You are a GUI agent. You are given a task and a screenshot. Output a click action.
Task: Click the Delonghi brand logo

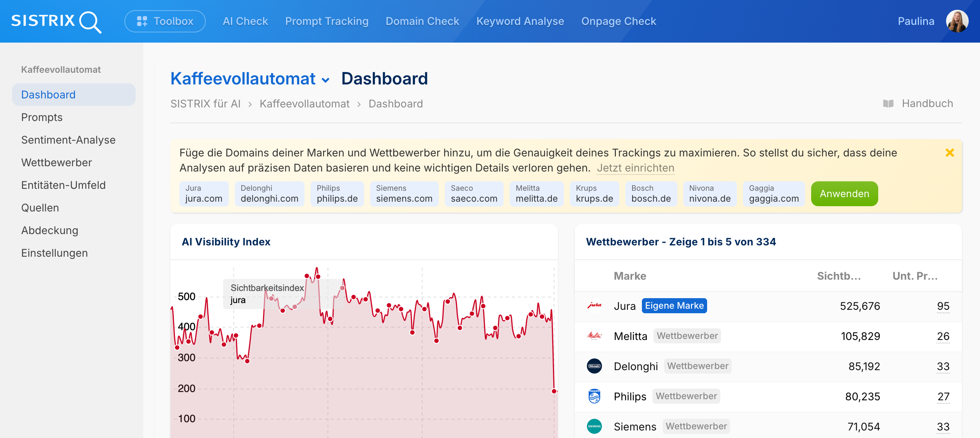(595, 366)
